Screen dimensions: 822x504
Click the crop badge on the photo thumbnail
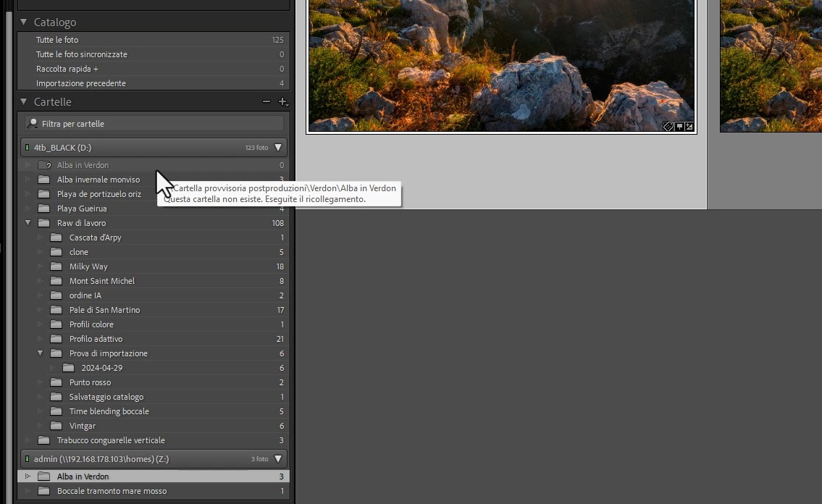click(679, 126)
